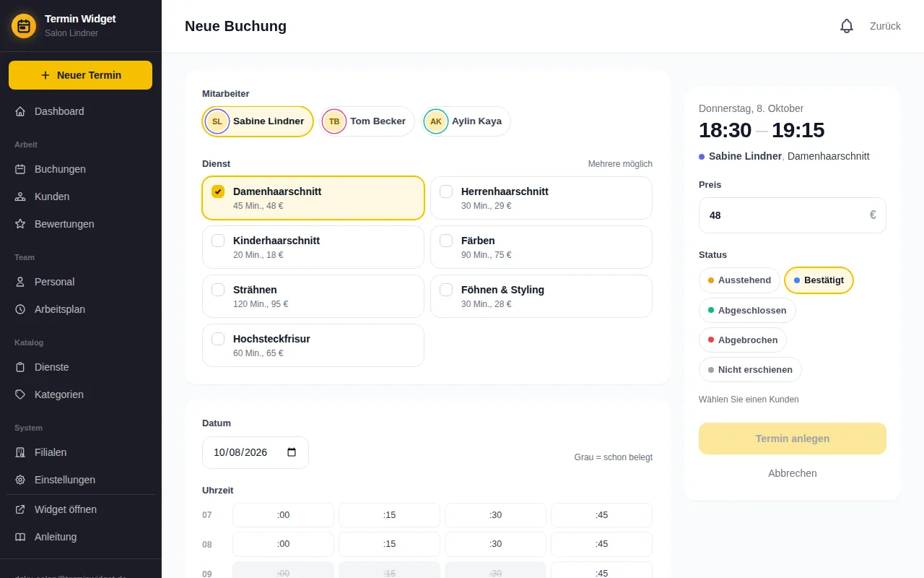The height and width of the screenshot is (578, 924).
Task: Choose the 07 :00 time slot
Action: point(283,515)
